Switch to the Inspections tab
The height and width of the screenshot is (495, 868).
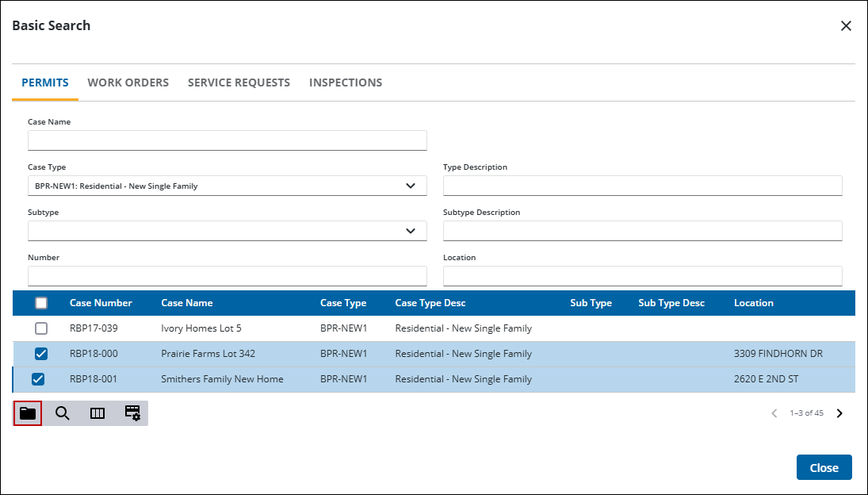coord(346,82)
